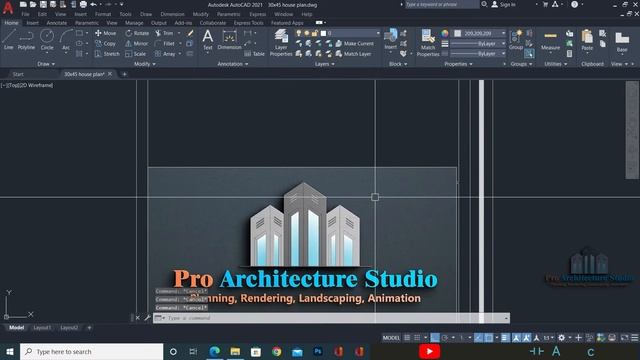This screenshot has width=640, height=360.
Task: Expand the Utilities panel
Action: pos(556,64)
